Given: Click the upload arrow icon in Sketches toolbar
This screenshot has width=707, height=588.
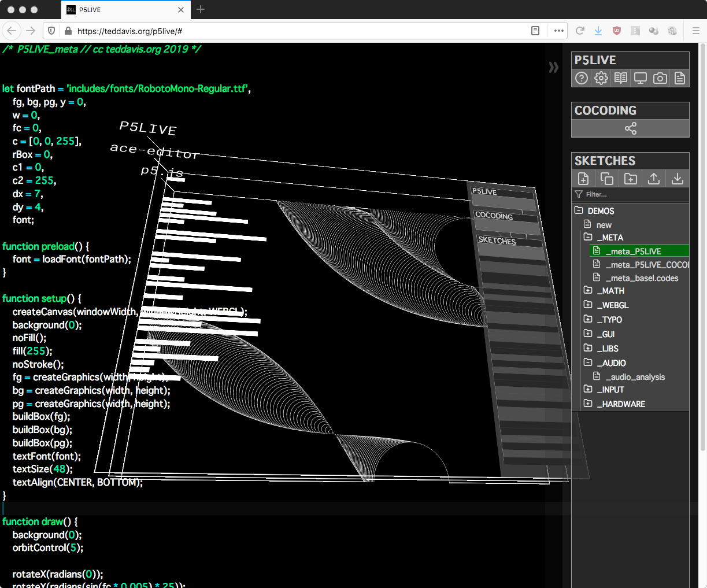Looking at the screenshot, I should click(654, 179).
